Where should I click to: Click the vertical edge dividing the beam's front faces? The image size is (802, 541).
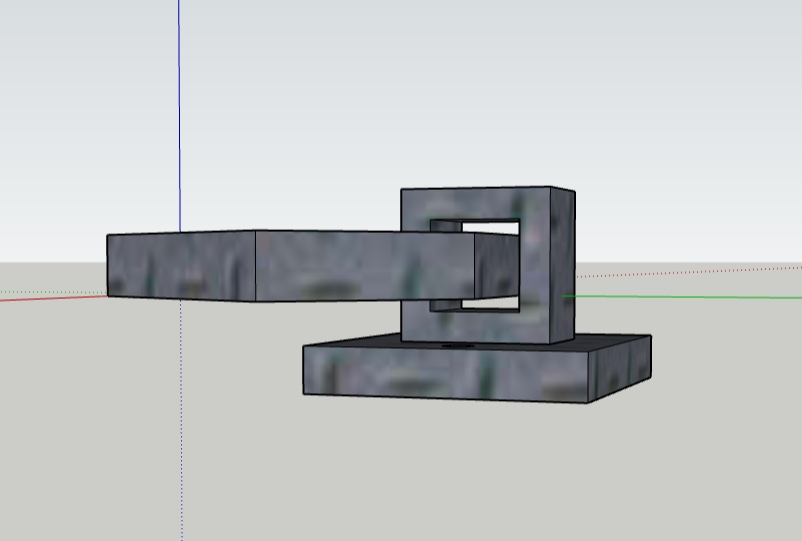[255, 266]
